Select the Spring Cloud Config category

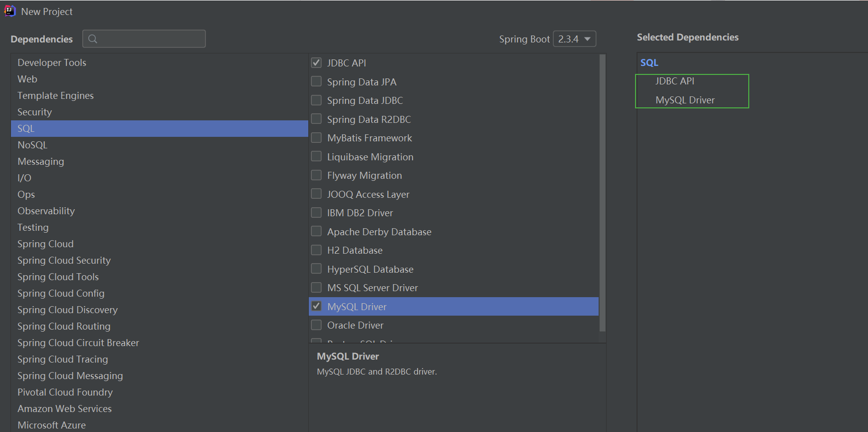point(160,293)
